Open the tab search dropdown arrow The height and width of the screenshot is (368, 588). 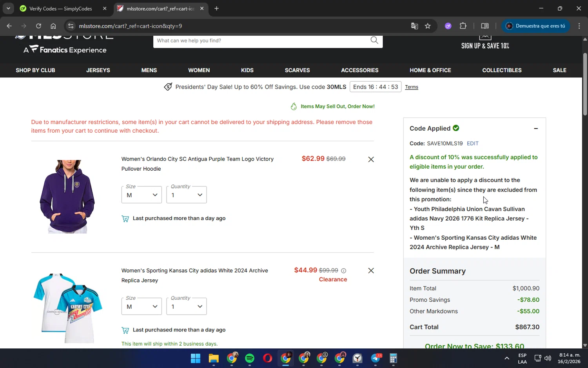(x=8, y=8)
